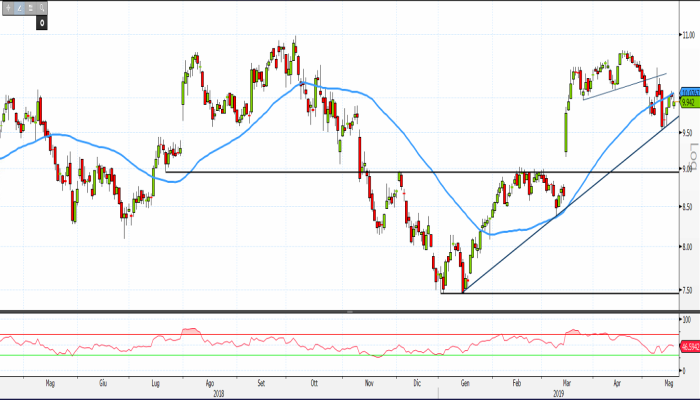Click the 11.00 price axis label
The width and height of the screenshot is (700, 400).
click(688, 34)
